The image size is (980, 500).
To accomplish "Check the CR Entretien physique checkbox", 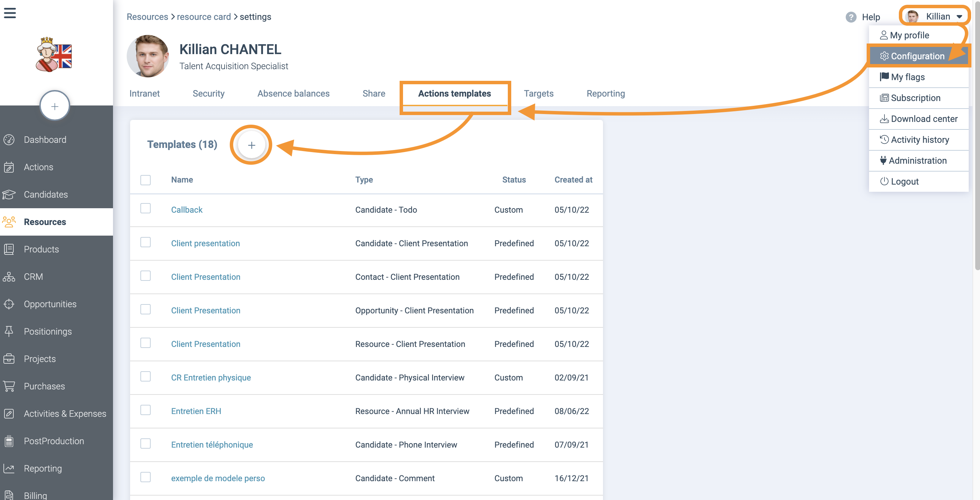I will click(145, 376).
